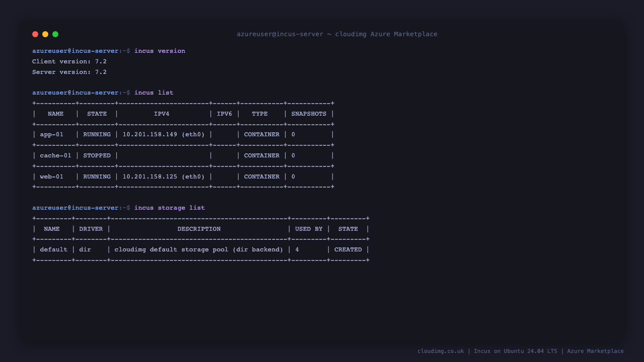Select the cache-01 instance name
Screen dimensions: 644x362
[x=56, y=155]
